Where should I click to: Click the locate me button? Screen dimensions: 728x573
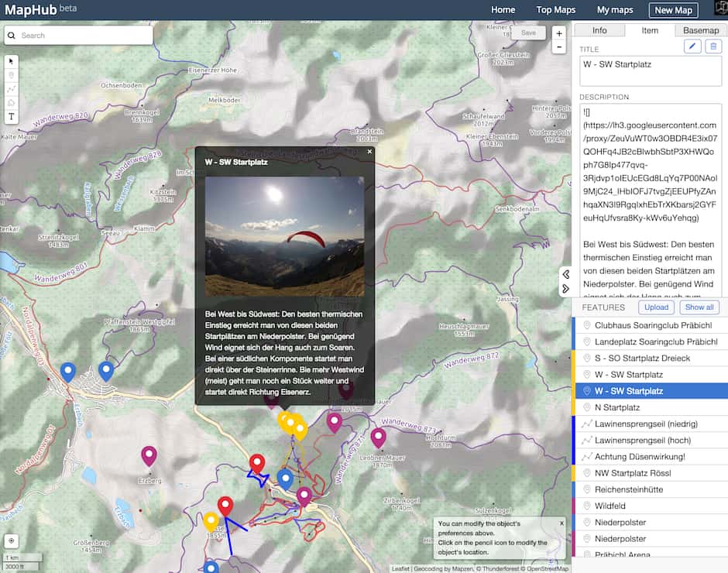point(12,540)
